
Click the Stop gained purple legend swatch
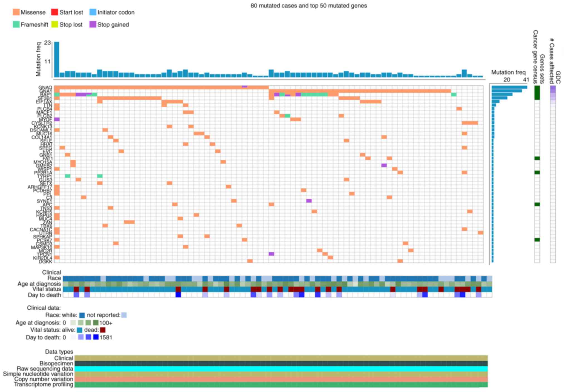[x=93, y=24]
